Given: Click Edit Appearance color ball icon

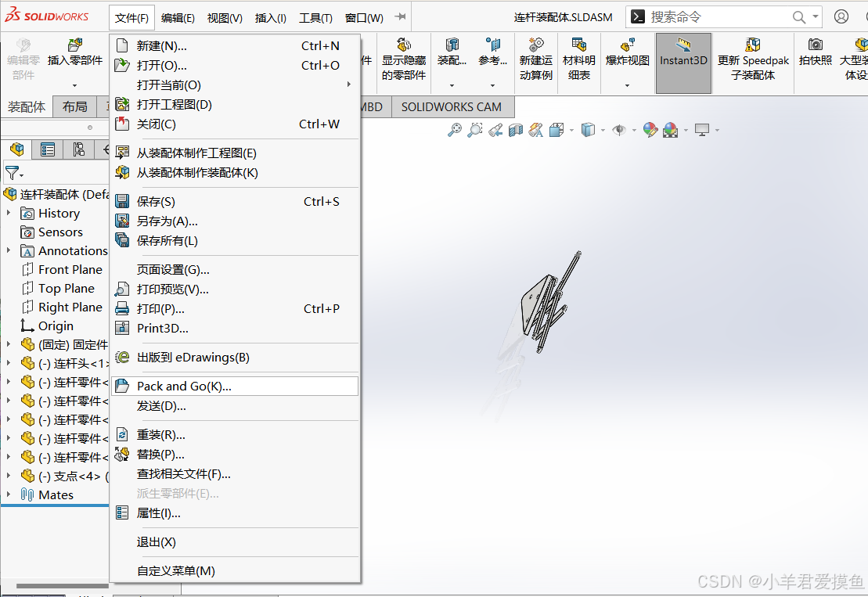Looking at the screenshot, I should [650, 130].
